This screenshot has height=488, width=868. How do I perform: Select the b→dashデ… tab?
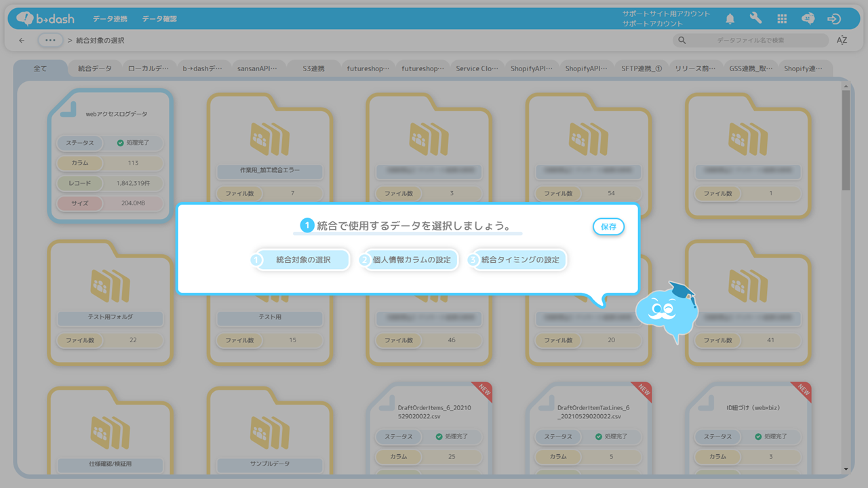[202, 68]
